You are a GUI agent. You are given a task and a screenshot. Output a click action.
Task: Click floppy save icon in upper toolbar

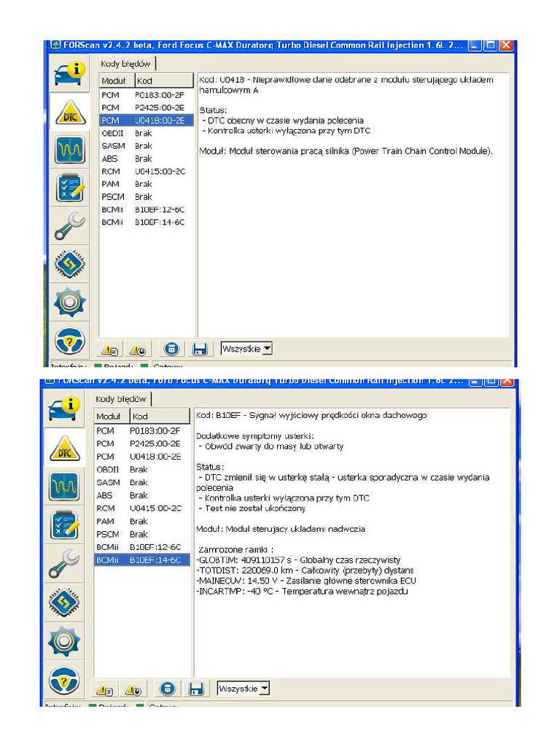200,349
